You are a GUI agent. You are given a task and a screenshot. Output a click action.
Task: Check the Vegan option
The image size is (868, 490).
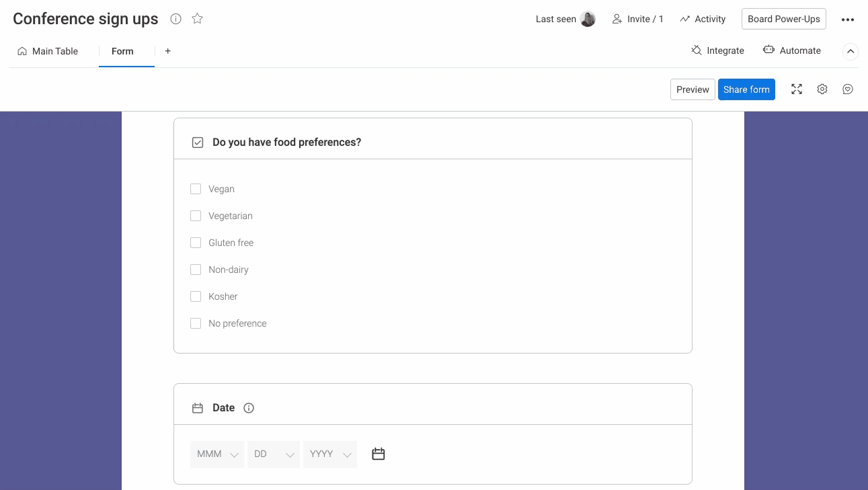pyautogui.click(x=196, y=189)
